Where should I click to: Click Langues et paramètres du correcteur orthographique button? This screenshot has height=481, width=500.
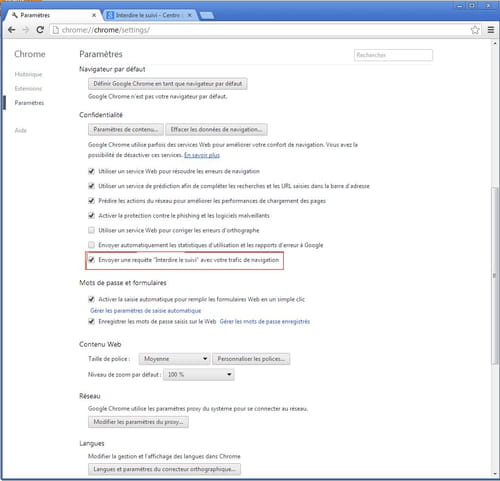(164, 469)
